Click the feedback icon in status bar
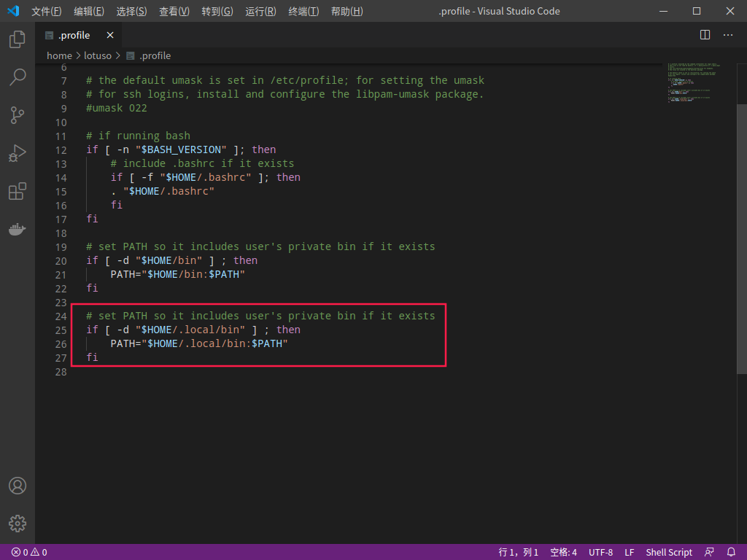Viewport: 747px width, 560px height. pyautogui.click(x=709, y=553)
